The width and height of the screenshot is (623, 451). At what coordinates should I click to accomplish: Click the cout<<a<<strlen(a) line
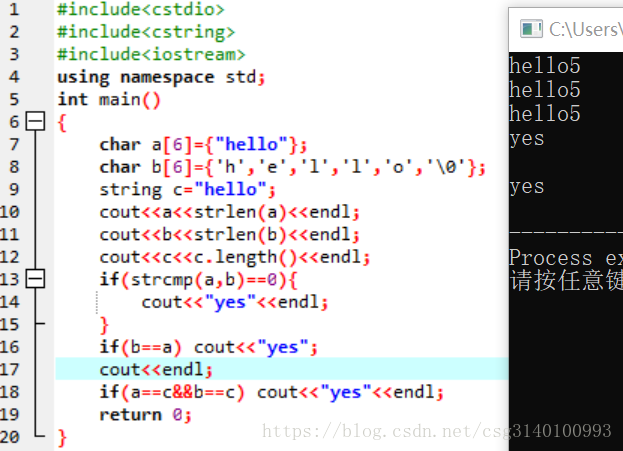[229, 212]
